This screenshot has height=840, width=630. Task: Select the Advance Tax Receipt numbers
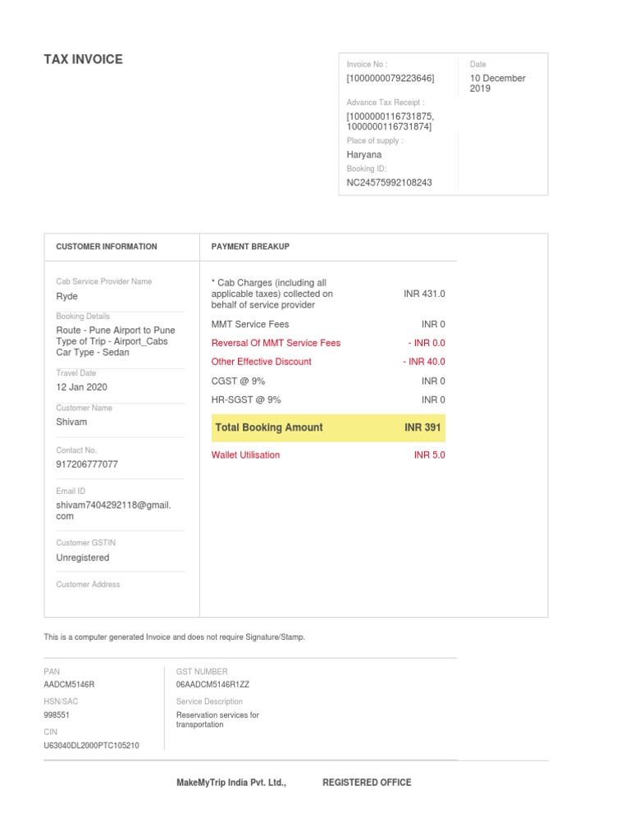pos(390,121)
